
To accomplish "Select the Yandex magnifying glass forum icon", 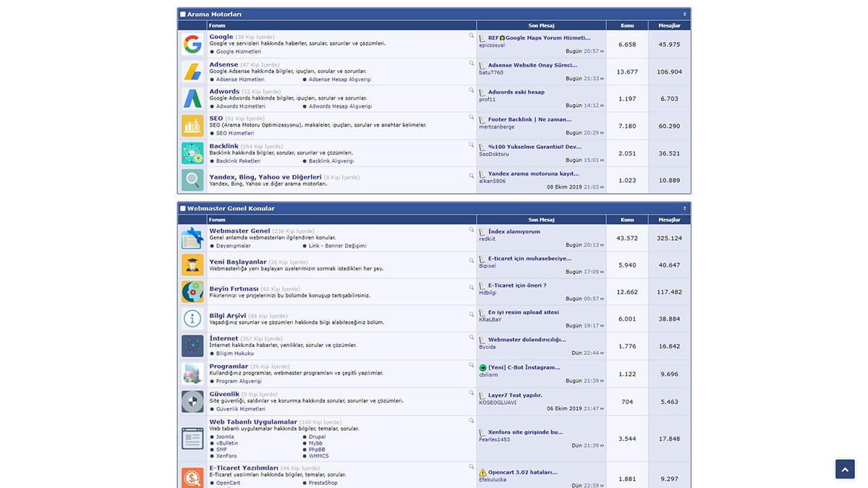I will coord(192,181).
